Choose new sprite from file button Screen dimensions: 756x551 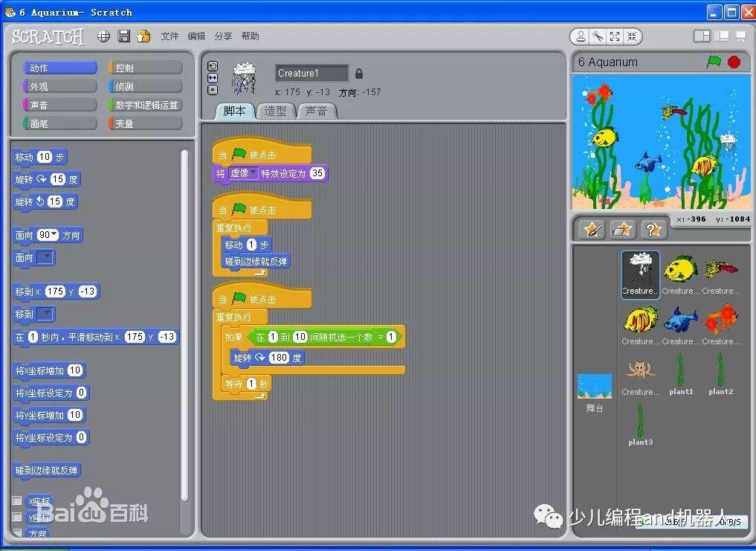(x=622, y=229)
